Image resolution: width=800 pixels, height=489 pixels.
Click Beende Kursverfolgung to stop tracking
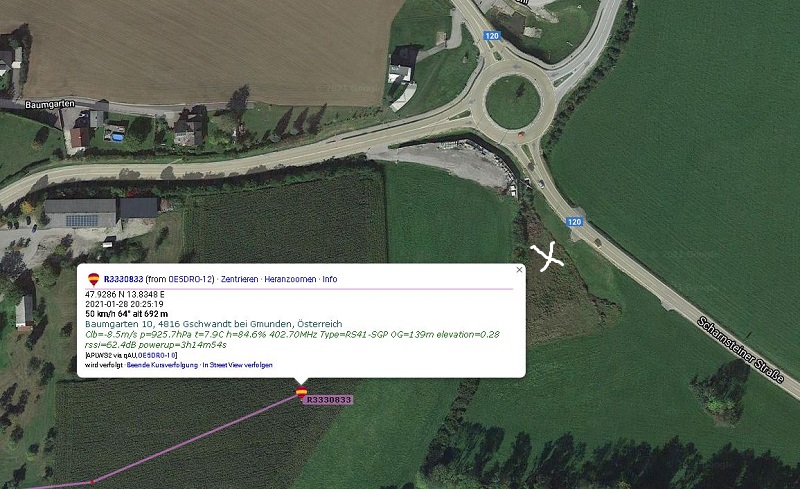coord(162,365)
